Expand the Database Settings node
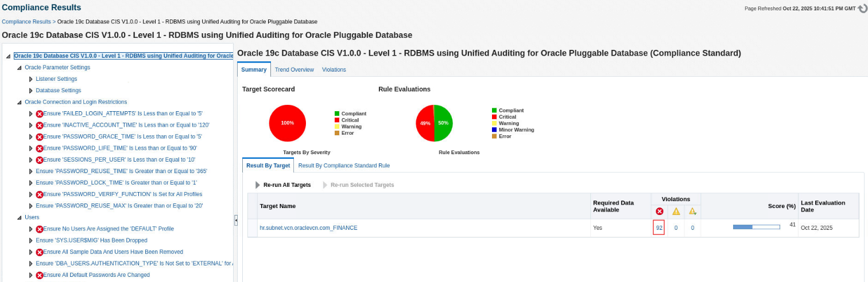The width and height of the screenshot is (868, 282). [31, 91]
